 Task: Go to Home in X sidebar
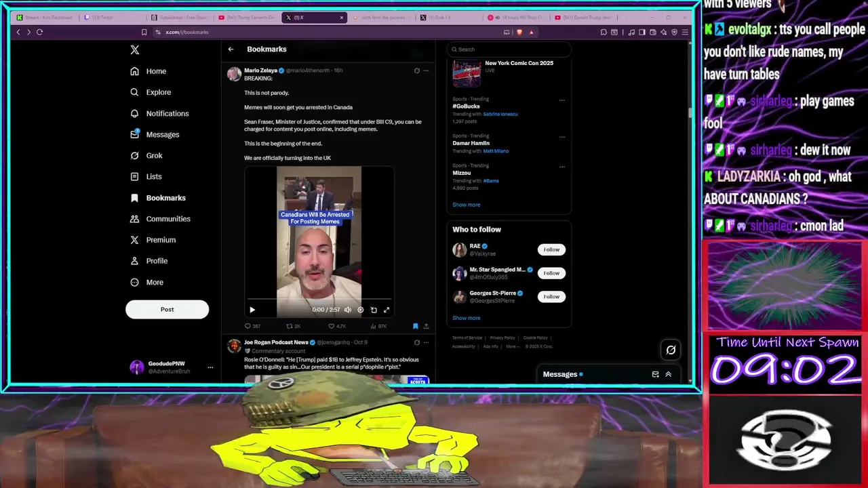pos(149,71)
